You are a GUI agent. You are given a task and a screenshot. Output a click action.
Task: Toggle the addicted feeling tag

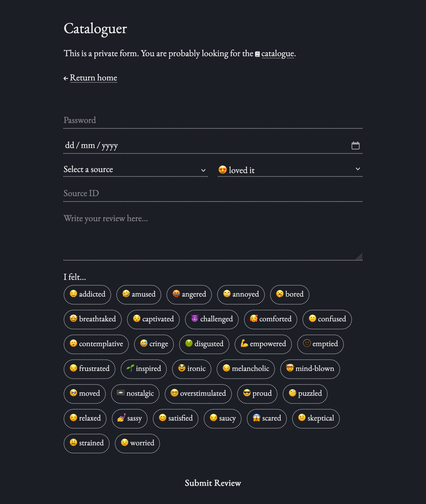point(87,294)
